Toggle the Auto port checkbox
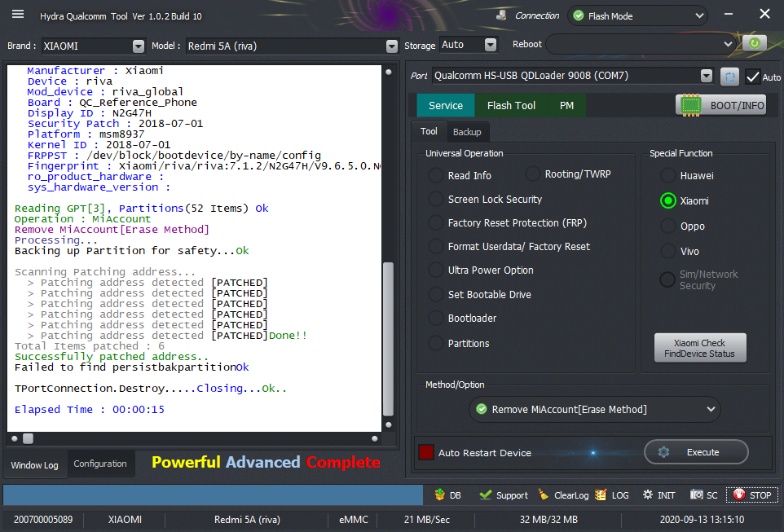 click(753, 77)
